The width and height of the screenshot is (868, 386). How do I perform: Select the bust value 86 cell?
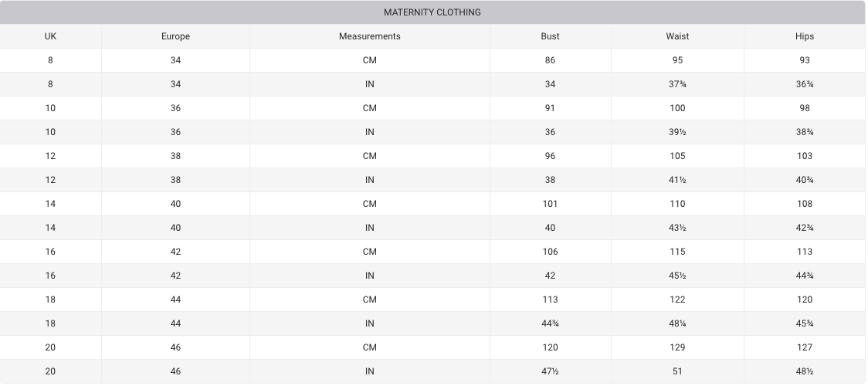tap(550, 60)
